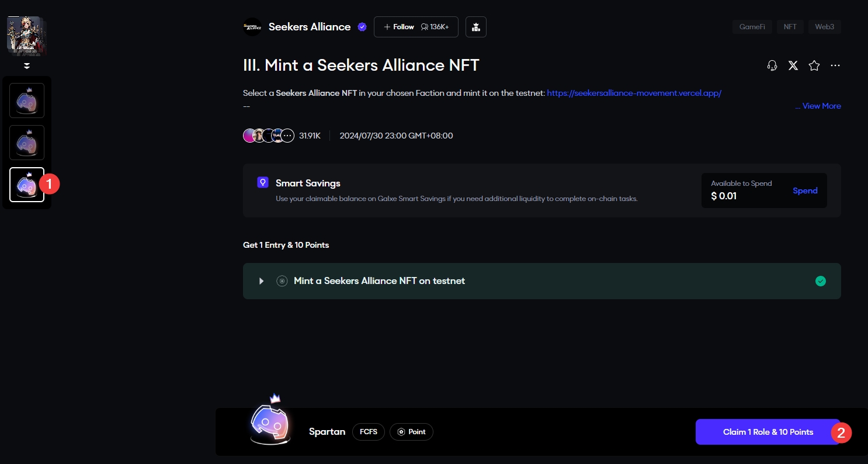Viewport: 868px width, 464px height.
Task: Open the three-dot more options menu
Action: 835,65
